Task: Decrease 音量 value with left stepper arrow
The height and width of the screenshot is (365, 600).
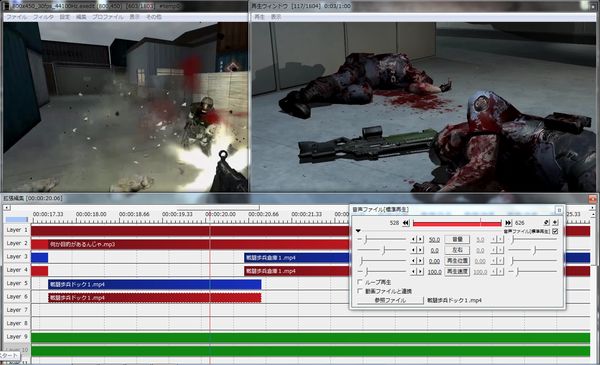Action: (413, 240)
